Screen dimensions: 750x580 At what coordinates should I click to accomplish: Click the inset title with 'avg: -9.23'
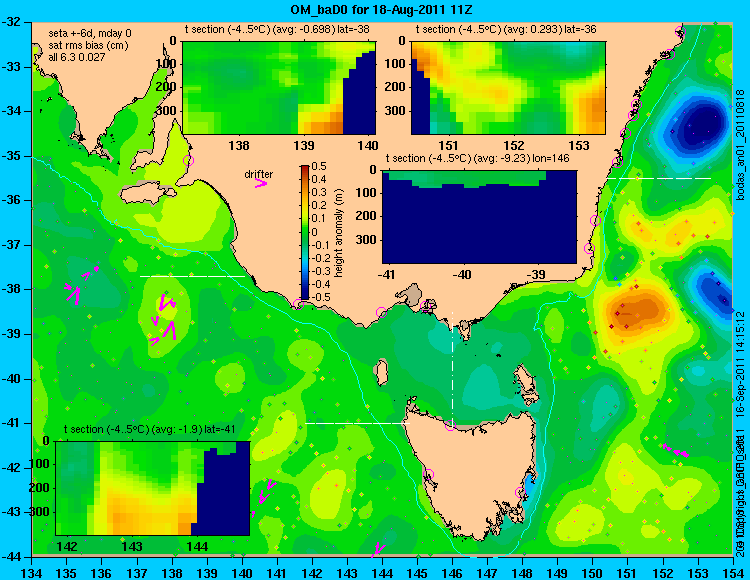477,159
